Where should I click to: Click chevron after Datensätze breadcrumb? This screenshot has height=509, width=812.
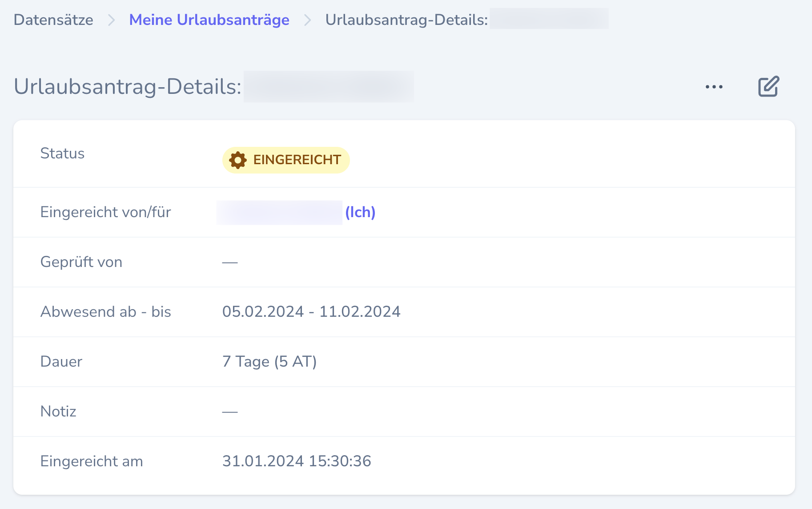[x=112, y=20]
